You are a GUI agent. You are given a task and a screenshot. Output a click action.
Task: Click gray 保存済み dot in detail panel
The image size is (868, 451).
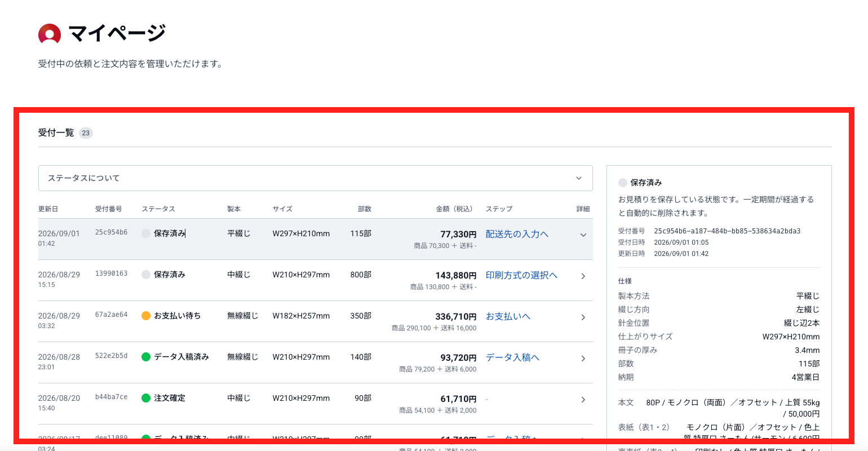623,183
